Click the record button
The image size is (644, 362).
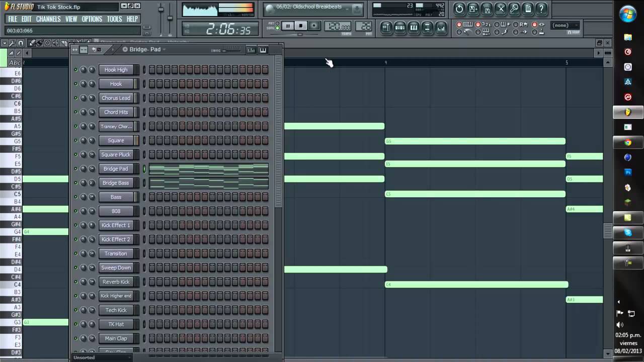[313, 26]
